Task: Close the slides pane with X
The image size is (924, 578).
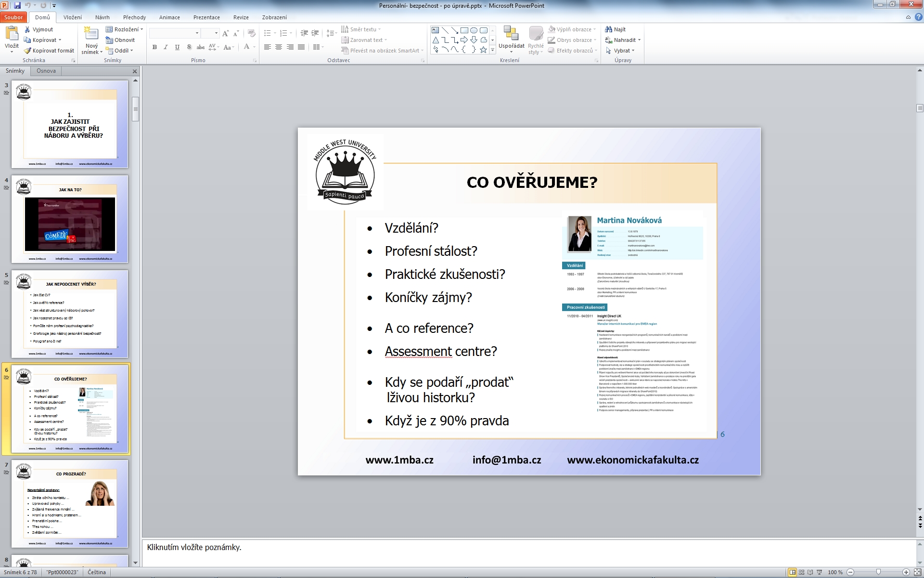Action: 135,71
